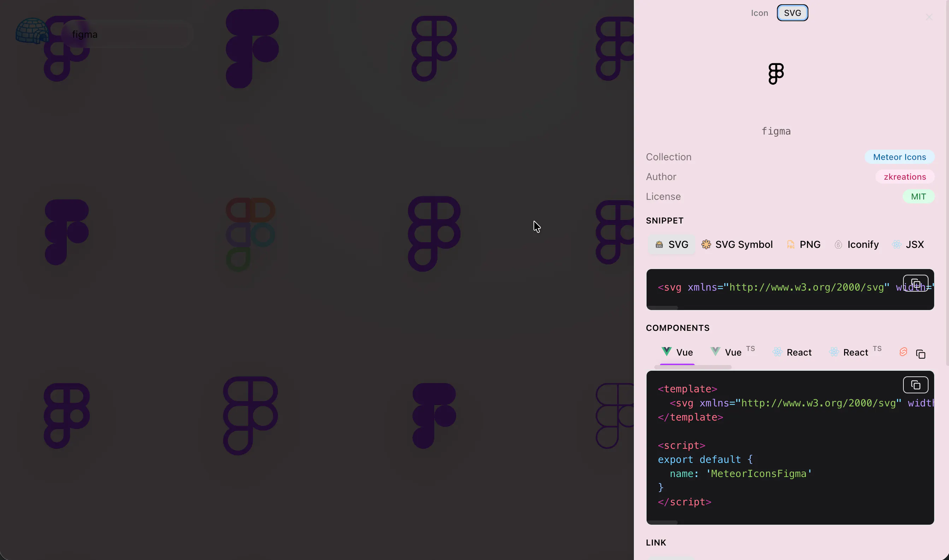Viewport: 949px width, 560px height.
Task: Select the Svelte component tab icon
Action: [903, 352]
